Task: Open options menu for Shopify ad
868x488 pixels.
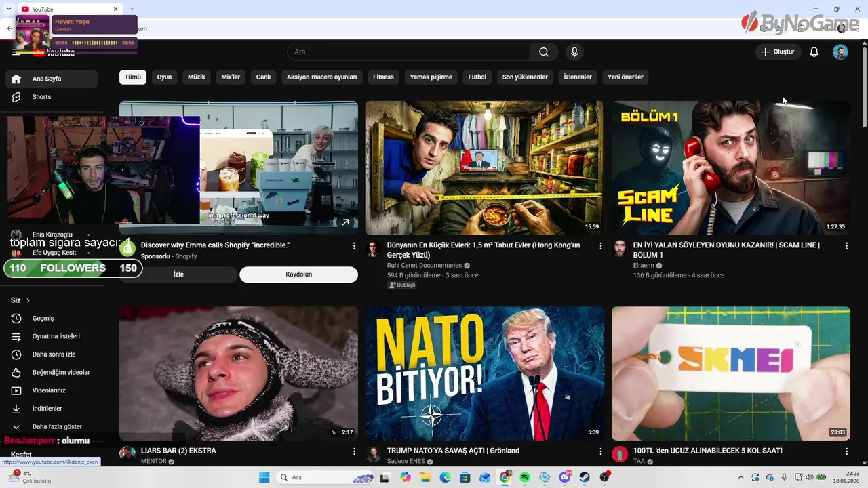Action: pyautogui.click(x=354, y=246)
